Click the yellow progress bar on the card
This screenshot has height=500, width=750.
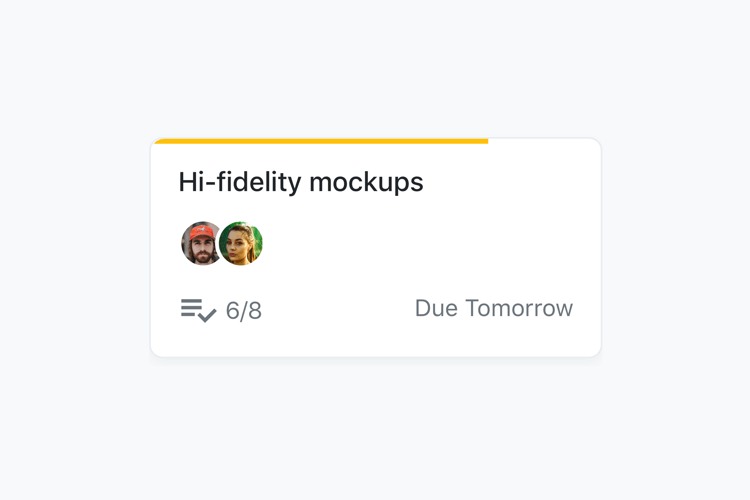(320, 142)
